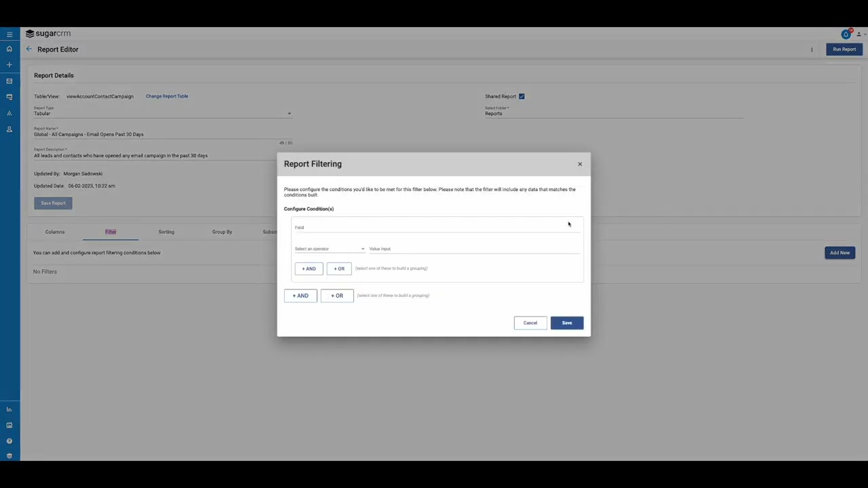This screenshot has width=868, height=488.
Task: Expand the Report Type dropdown
Action: [163, 113]
